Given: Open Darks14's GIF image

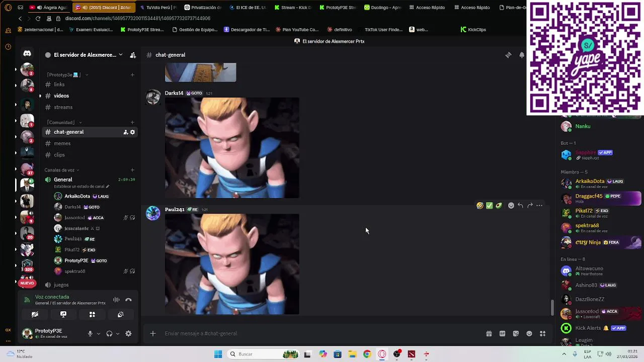Looking at the screenshot, I should coord(232,148).
